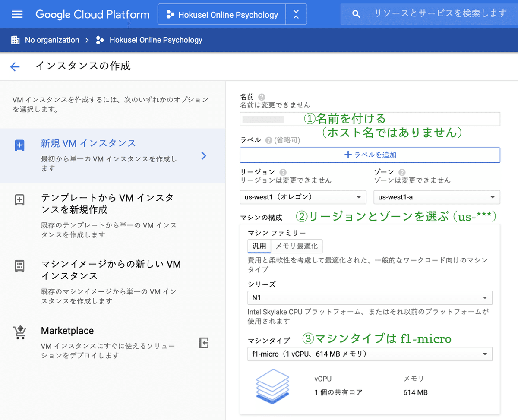Click the 名前は変更できません note
Viewport: 518px width, 420px height.
pos(275,105)
